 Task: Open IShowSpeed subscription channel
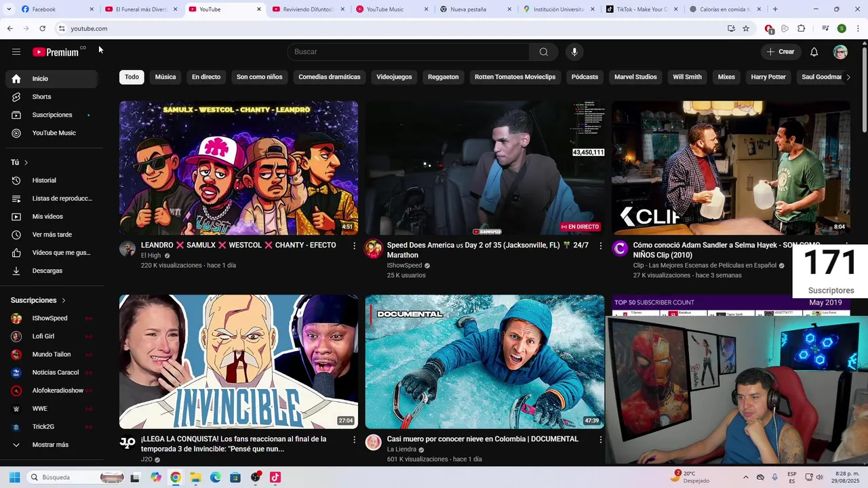pos(52,319)
